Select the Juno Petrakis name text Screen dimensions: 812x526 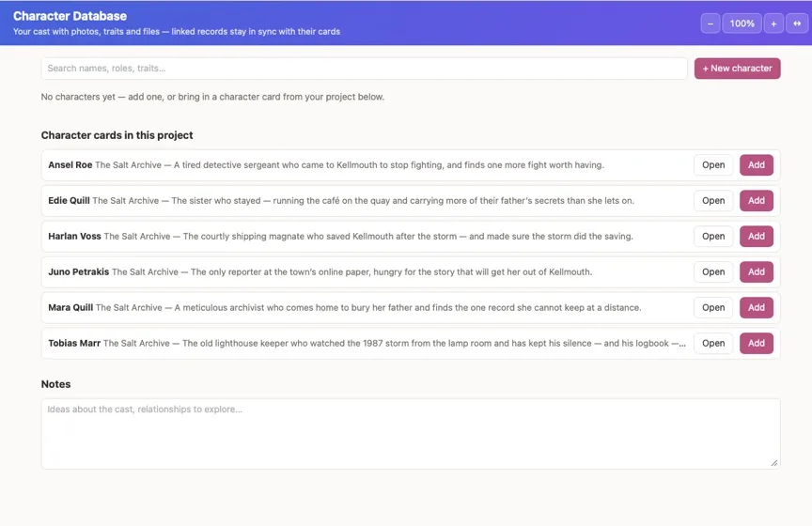coord(79,272)
